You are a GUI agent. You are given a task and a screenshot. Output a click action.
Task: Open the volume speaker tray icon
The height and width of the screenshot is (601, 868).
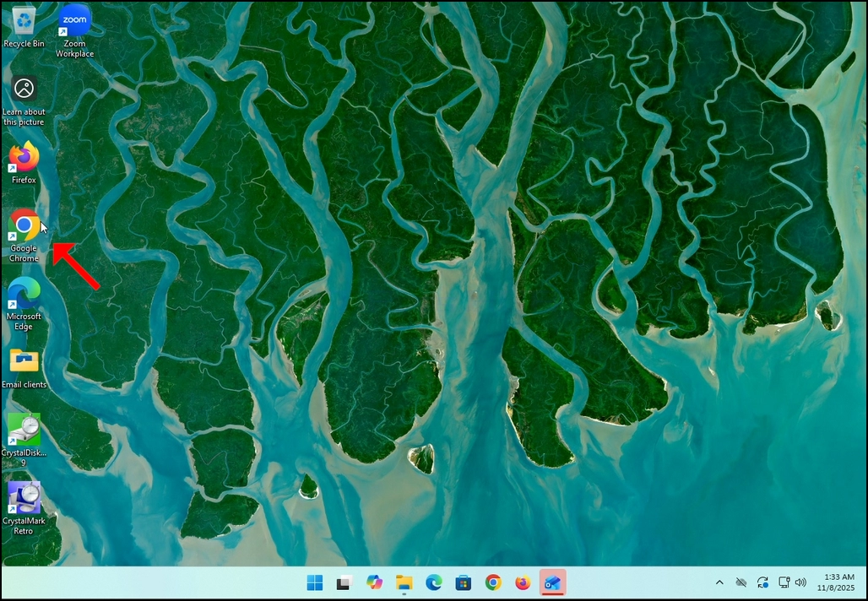pyautogui.click(x=800, y=582)
